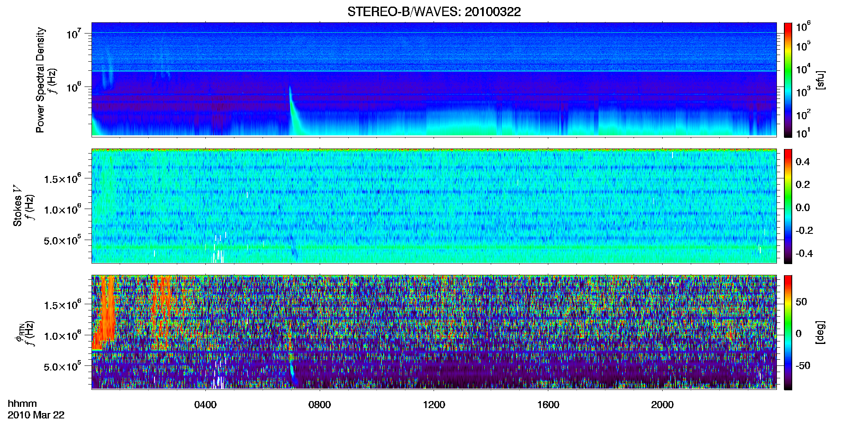868x447 pixels.
Task: Click the 50 value on the phi colorbar
Action: coord(801,302)
